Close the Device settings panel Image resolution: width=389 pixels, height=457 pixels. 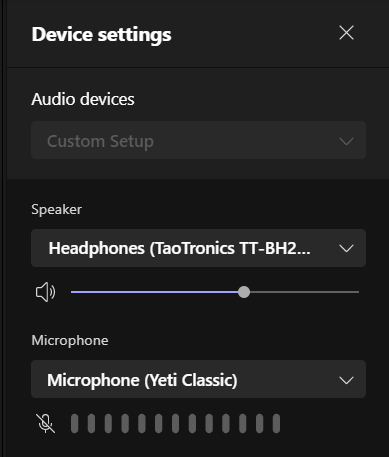click(346, 33)
